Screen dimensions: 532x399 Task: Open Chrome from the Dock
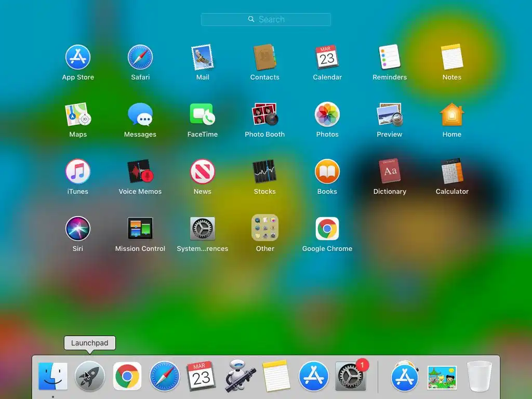coord(127,376)
